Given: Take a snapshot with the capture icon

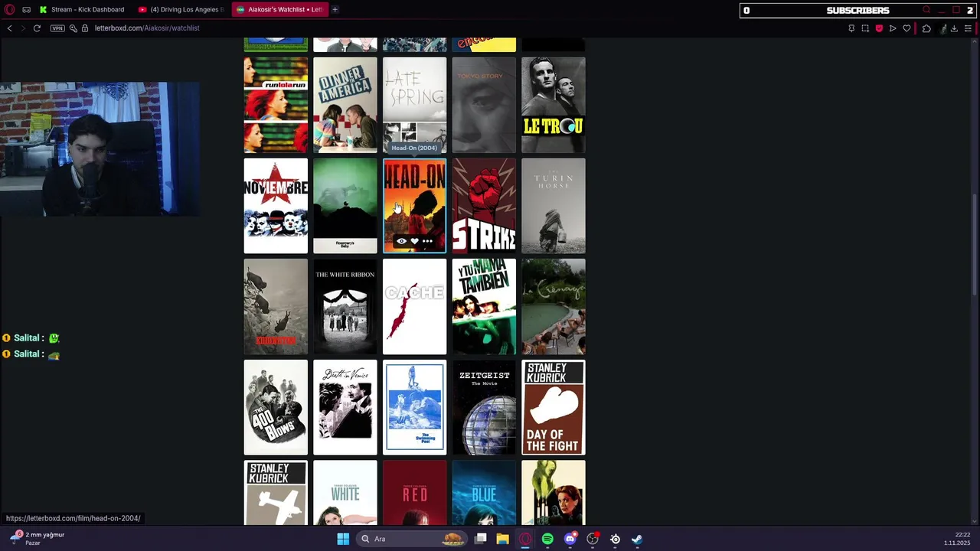Looking at the screenshot, I should 865,28.
